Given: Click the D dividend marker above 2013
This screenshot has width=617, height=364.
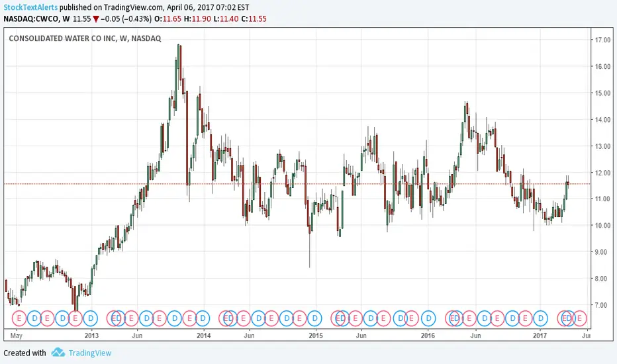Looking at the screenshot, I should tap(91, 318).
